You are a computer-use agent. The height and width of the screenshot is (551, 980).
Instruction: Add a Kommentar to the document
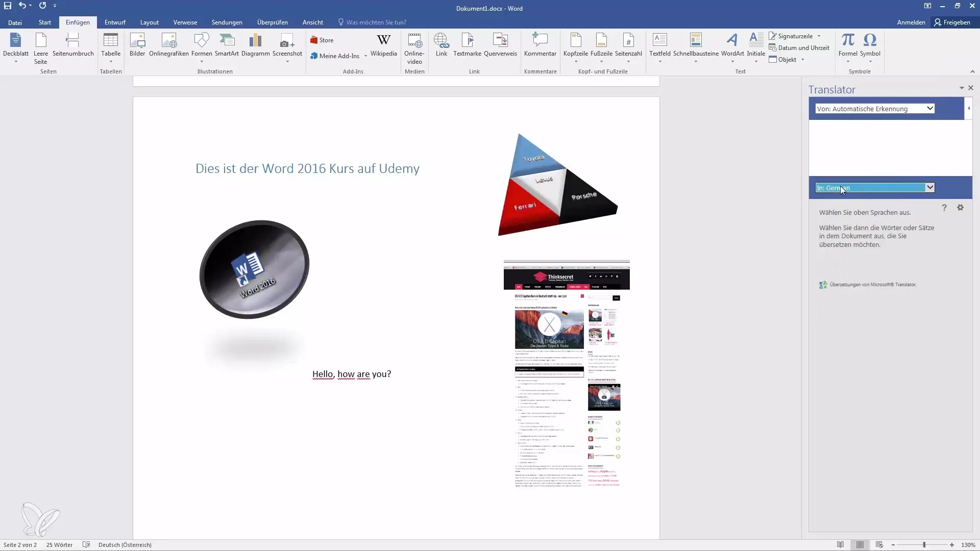pyautogui.click(x=540, y=45)
